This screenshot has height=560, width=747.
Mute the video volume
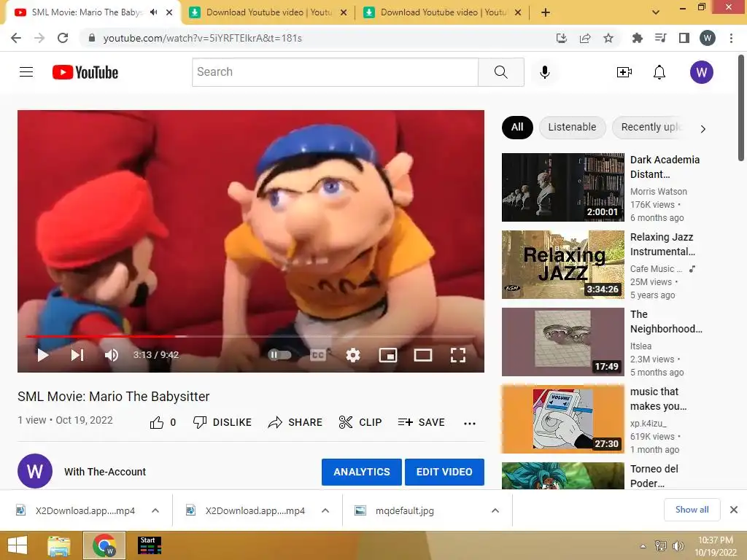[112, 355]
